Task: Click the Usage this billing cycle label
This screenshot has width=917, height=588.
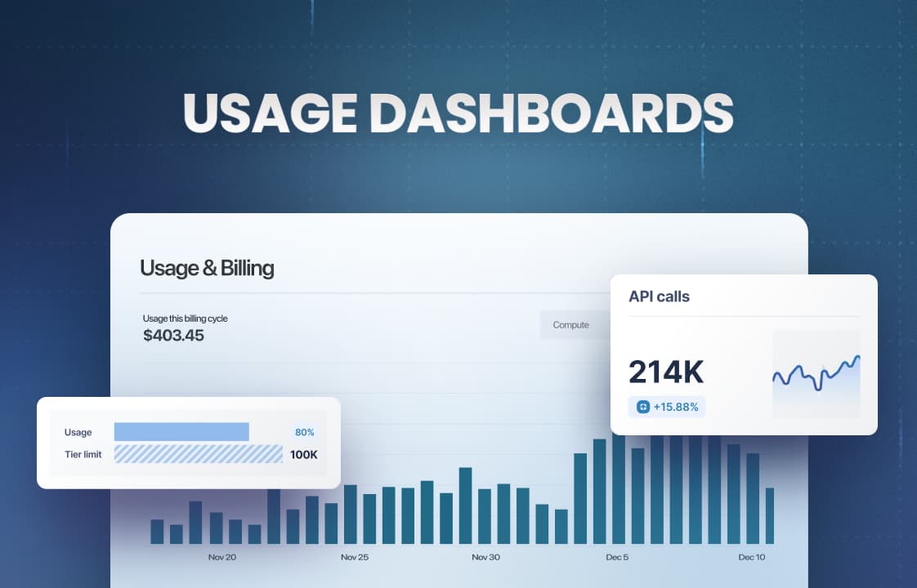Action: point(186,318)
